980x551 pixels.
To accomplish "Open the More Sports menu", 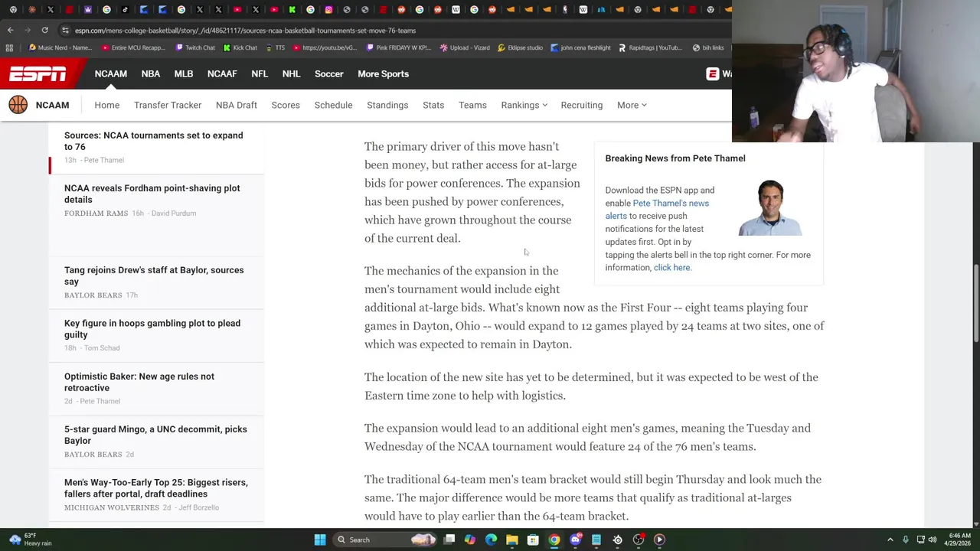I will tap(383, 73).
